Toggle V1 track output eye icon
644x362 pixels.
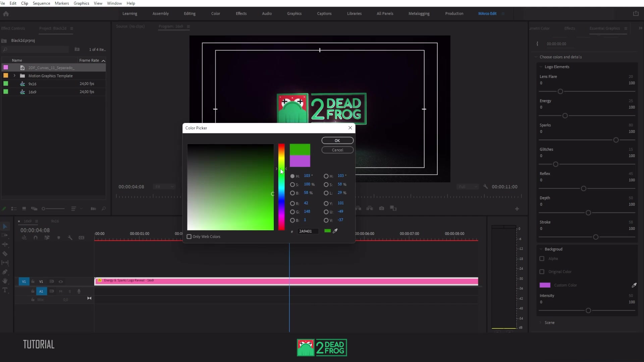61,282
